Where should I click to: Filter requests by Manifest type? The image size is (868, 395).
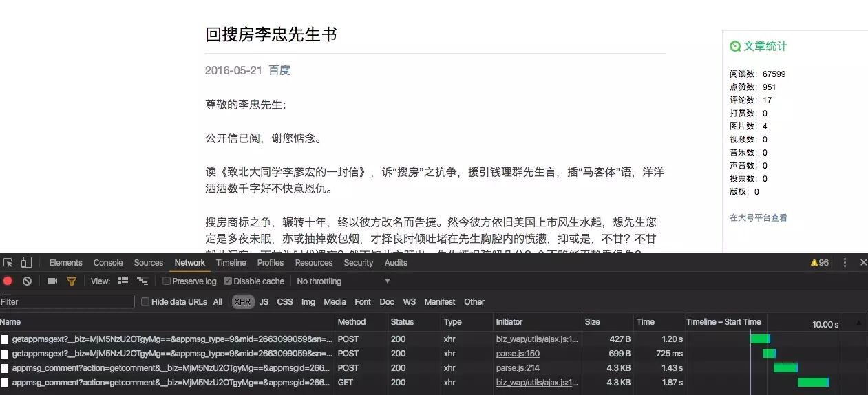[440, 301]
